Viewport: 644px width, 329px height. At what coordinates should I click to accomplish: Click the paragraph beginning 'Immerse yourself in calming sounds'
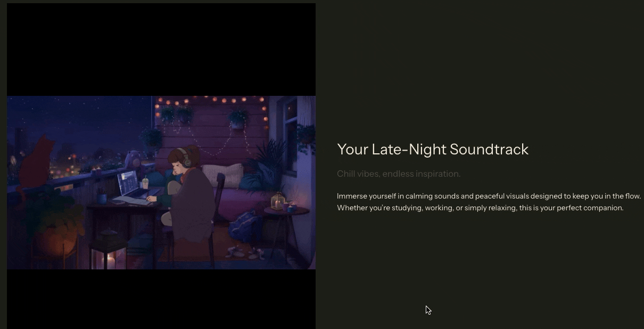(x=489, y=202)
